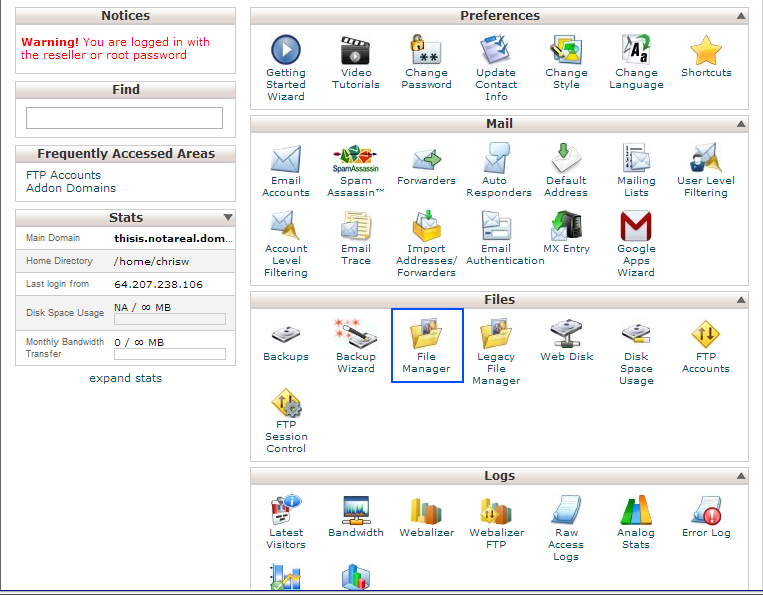Screen dimensions: 763x595
Task: Open Video Tutorials
Action: (356, 62)
